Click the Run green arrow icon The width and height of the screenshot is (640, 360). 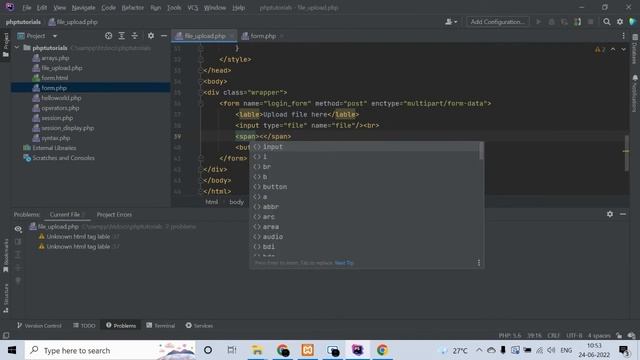click(x=538, y=22)
